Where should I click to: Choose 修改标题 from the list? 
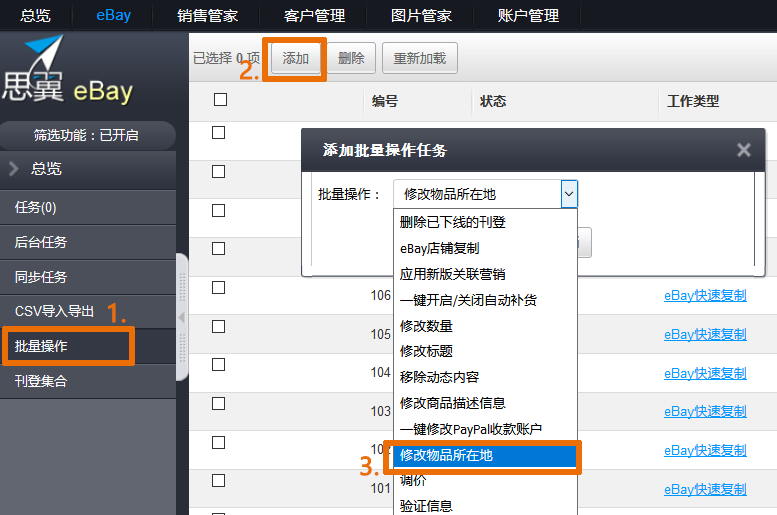point(485,351)
